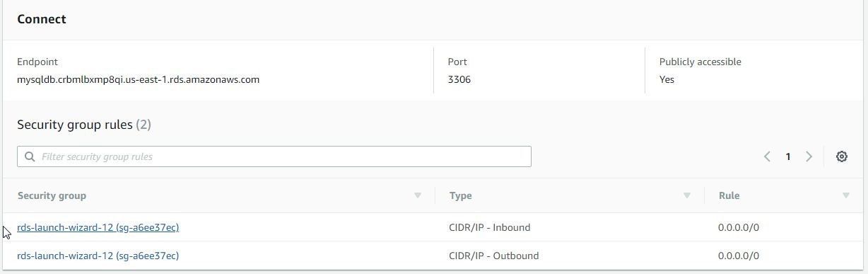
Task: Select the mysqldb endpoint address text
Action: tap(138, 79)
